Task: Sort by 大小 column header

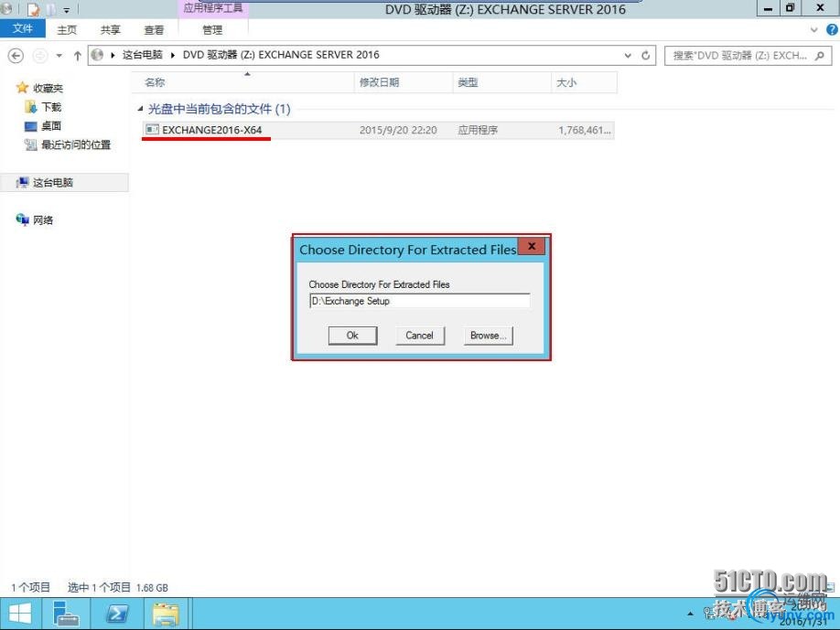Action: (x=585, y=82)
